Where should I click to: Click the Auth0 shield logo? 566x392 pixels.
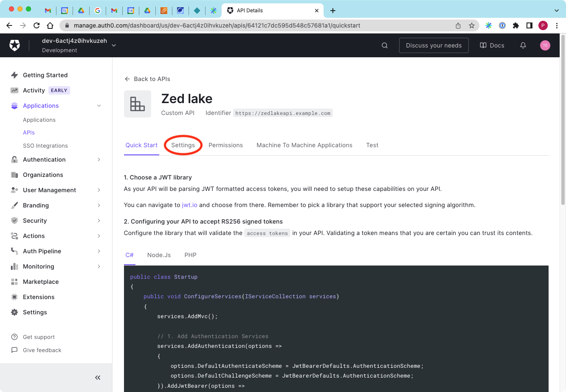pos(15,45)
